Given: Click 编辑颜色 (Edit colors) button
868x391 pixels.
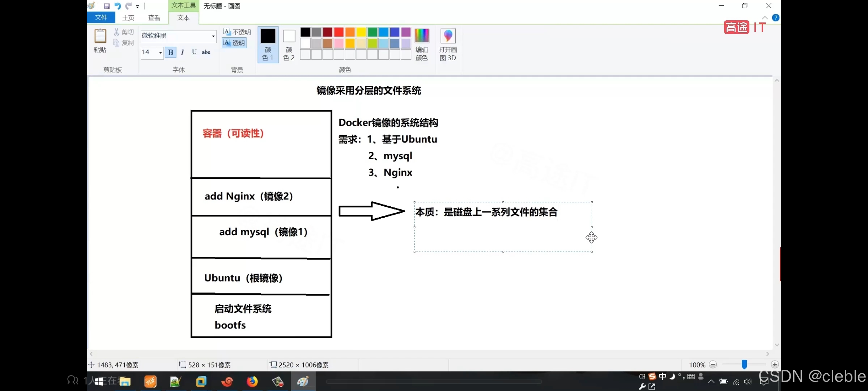Looking at the screenshot, I should coord(422,45).
